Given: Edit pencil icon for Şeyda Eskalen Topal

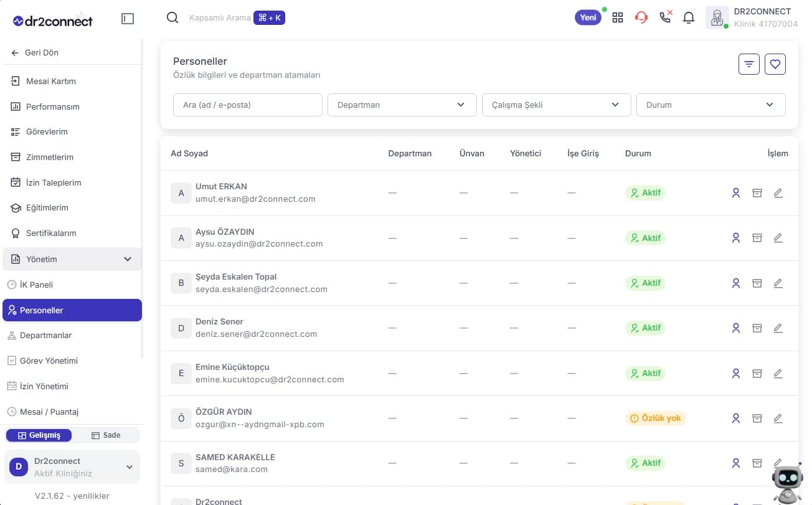Looking at the screenshot, I should point(778,283).
